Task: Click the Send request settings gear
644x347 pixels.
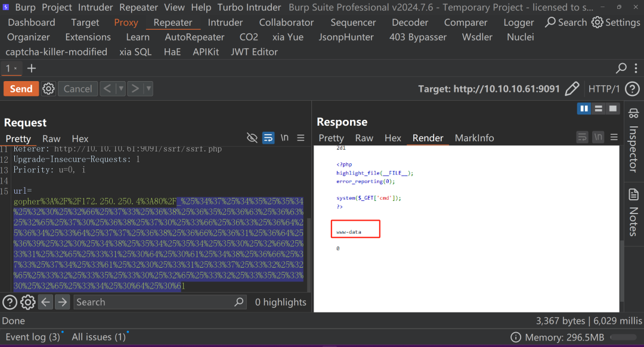Action: (48, 89)
